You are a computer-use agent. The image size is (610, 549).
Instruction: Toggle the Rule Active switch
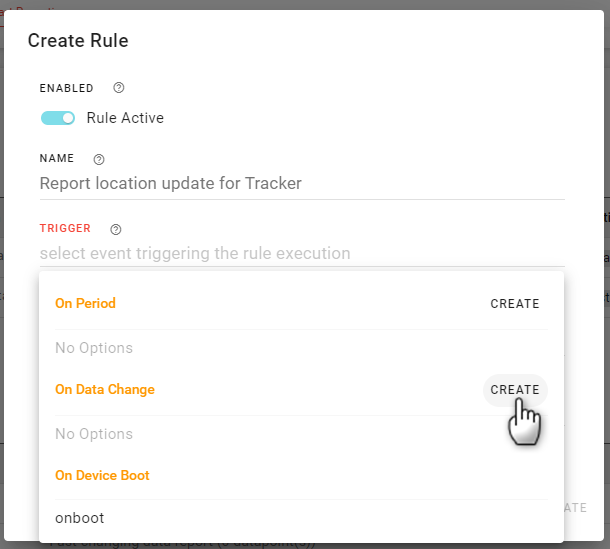point(58,118)
